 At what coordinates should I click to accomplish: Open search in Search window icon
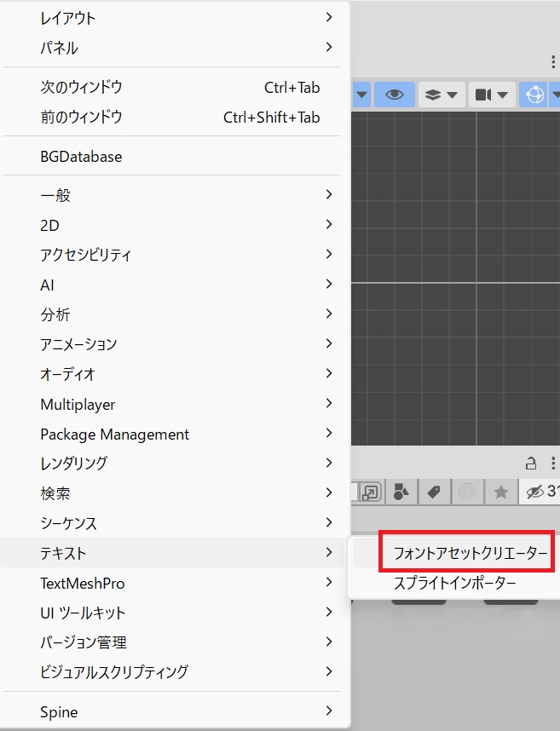click(371, 492)
